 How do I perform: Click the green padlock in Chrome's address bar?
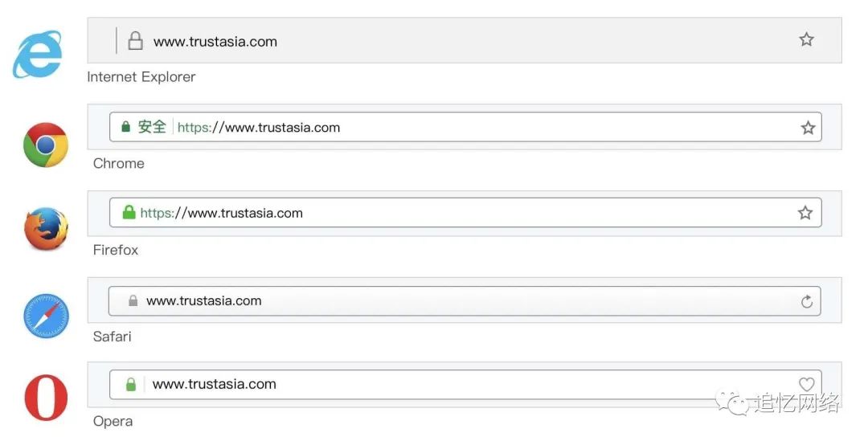tap(125, 127)
